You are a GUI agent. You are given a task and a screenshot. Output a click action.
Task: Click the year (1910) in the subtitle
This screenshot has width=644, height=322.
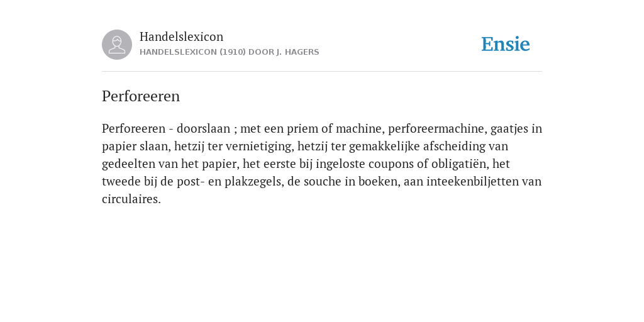pyautogui.click(x=233, y=52)
